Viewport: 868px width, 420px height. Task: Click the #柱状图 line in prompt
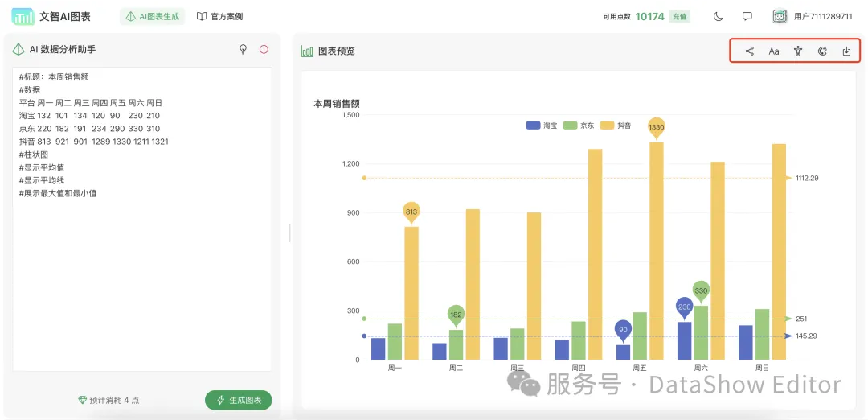(34, 154)
